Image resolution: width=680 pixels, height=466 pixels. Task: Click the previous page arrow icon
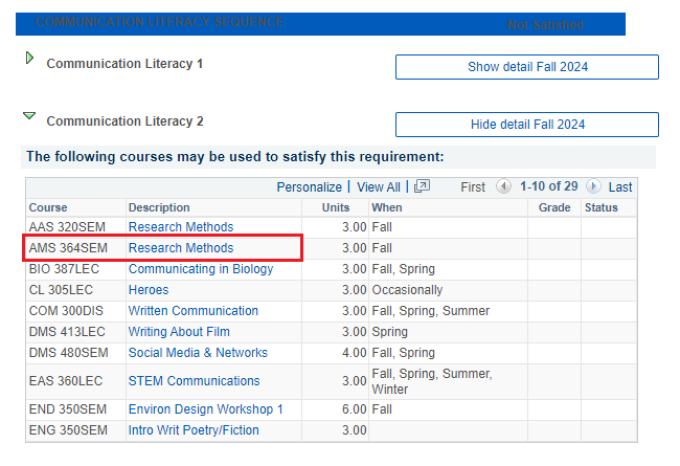(x=503, y=187)
